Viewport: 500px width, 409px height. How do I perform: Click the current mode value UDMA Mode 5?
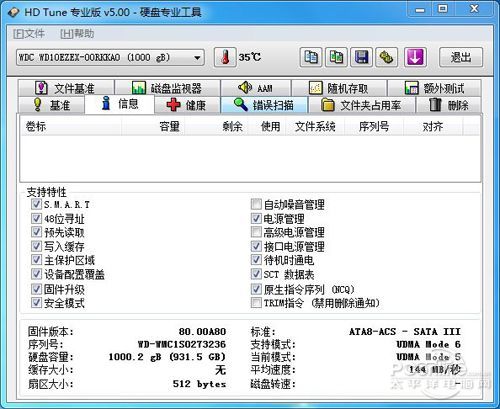pyautogui.click(x=428, y=357)
